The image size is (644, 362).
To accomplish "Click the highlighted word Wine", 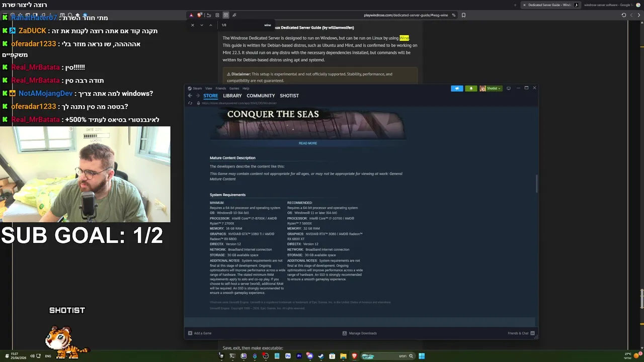I will pos(404,38).
